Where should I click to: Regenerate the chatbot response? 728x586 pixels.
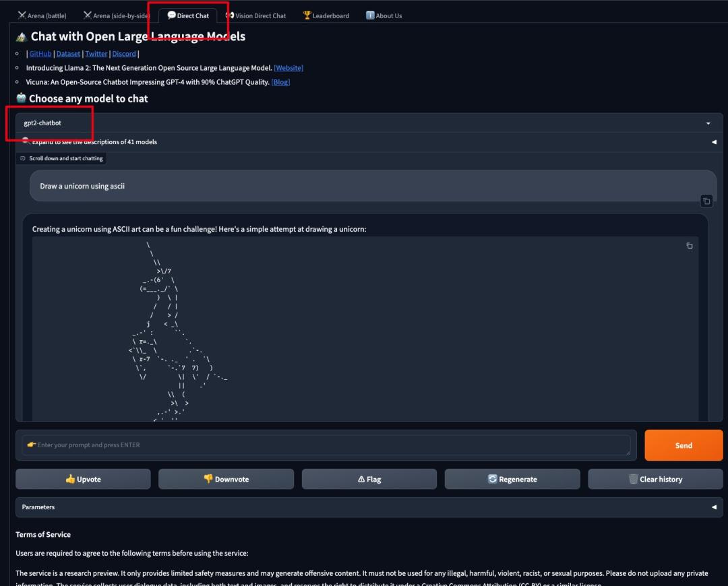512,480
